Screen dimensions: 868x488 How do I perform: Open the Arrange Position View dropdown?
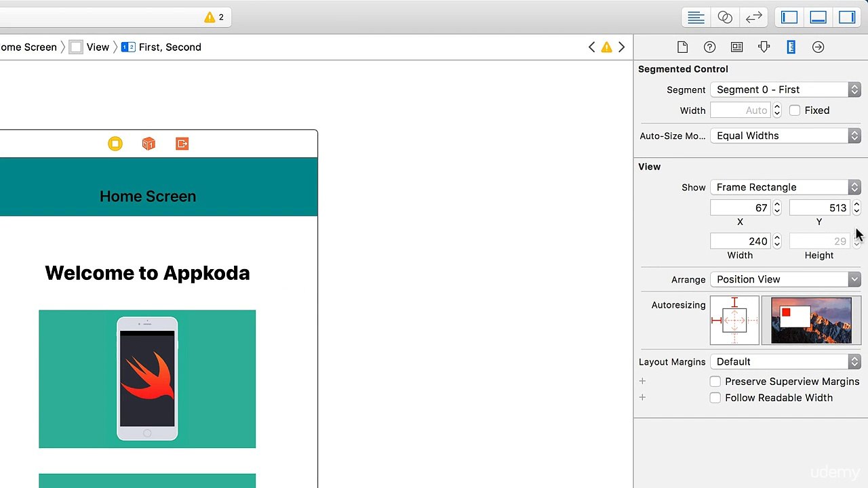point(785,279)
